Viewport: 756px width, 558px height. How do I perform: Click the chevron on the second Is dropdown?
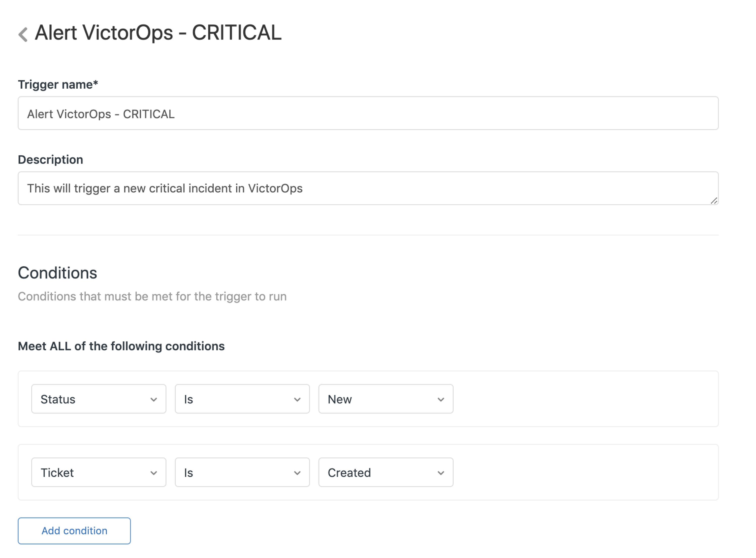(x=298, y=473)
